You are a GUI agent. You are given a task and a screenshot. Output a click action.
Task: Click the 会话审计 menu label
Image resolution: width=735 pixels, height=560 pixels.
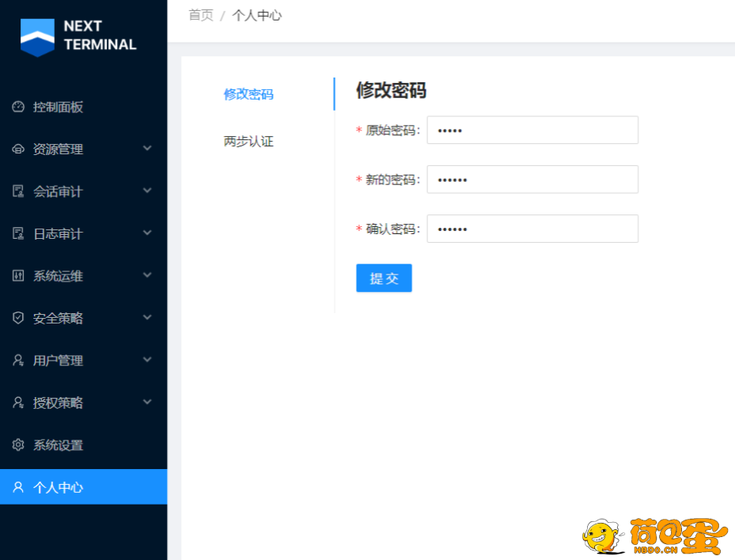point(58,191)
